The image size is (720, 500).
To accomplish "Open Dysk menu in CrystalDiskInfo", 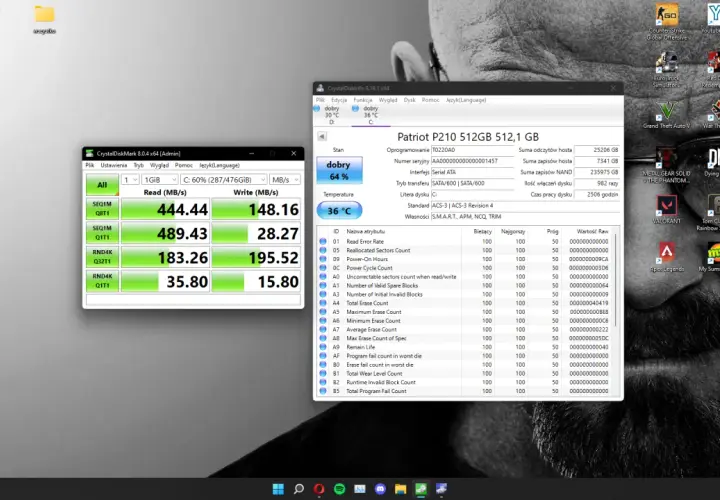I will [x=410, y=100].
